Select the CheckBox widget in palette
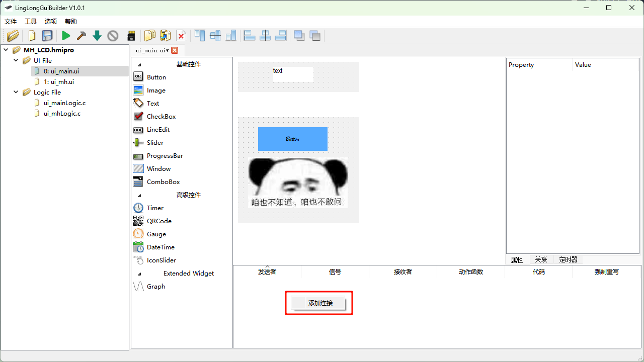This screenshot has height=362, width=644. (161, 117)
